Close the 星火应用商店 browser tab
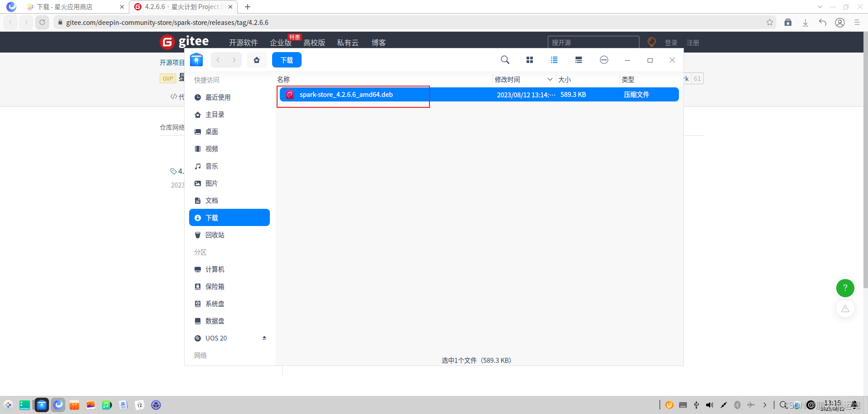This screenshot has height=414, width=868. click(x=122, y=7)
